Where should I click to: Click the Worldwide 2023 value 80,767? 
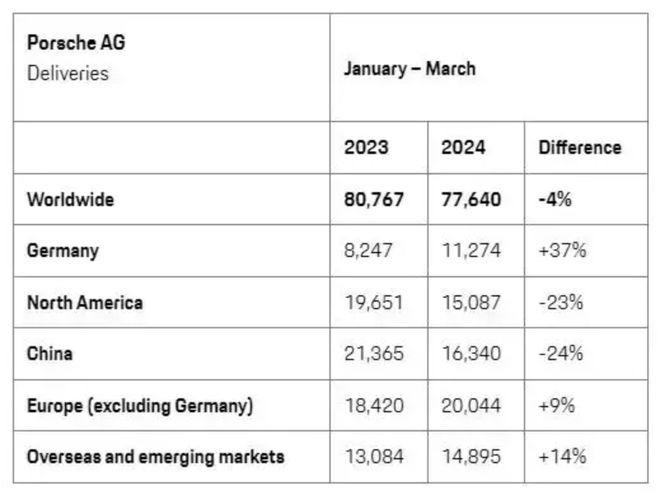pyautogui.click(x=374, y=200)
